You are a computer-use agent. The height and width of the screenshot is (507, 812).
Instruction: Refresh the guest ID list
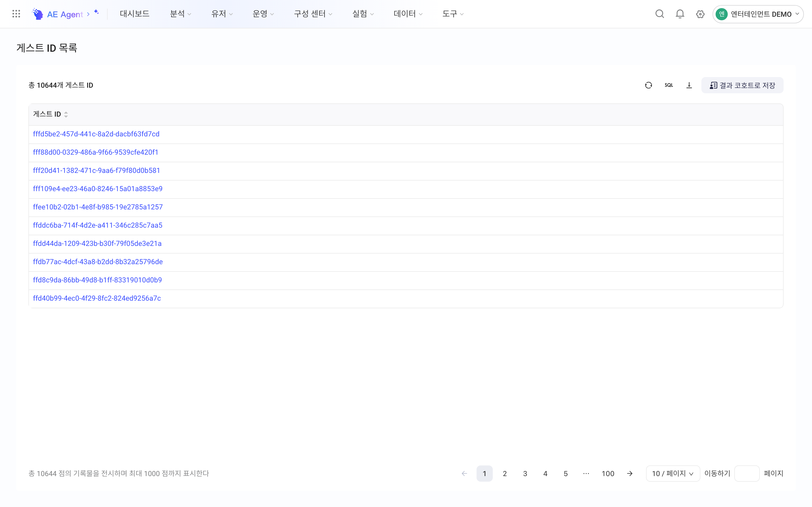648,85
